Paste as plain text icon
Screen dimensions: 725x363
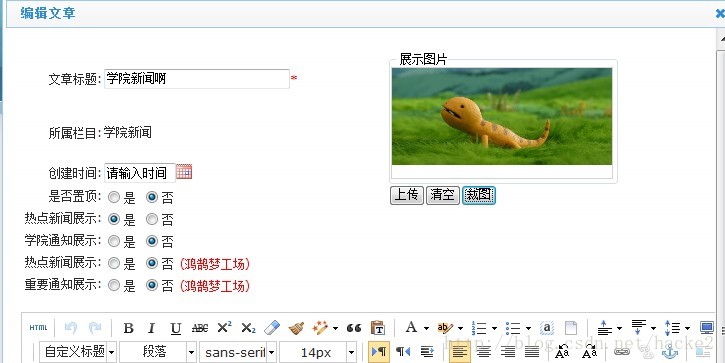point(378,328)
